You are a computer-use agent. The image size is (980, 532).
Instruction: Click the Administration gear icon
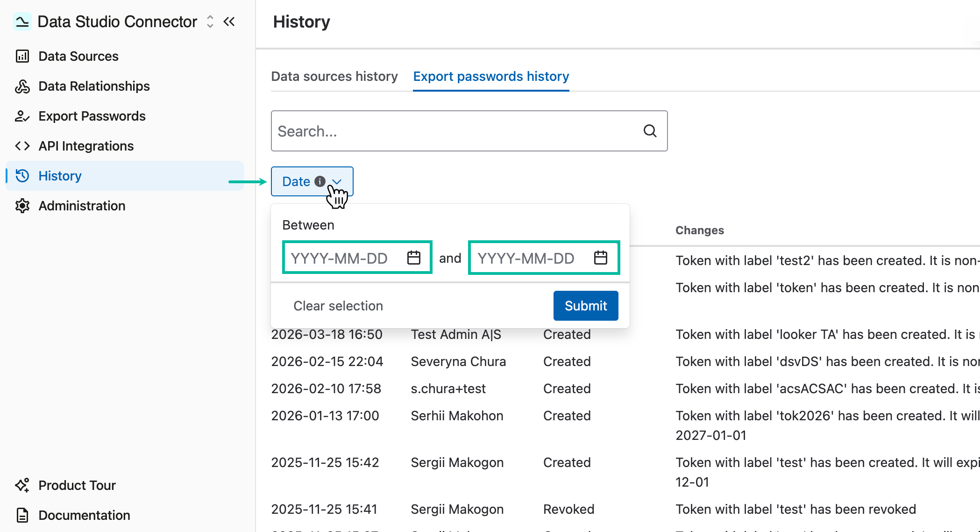pos(22,206)
